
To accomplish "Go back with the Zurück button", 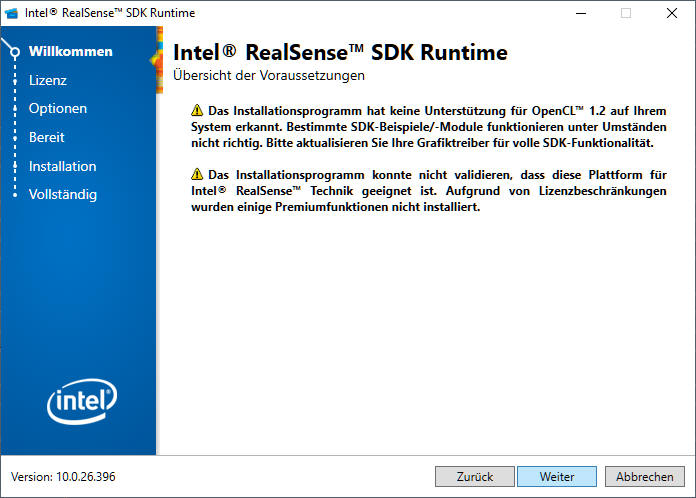I will click(475, 477).
